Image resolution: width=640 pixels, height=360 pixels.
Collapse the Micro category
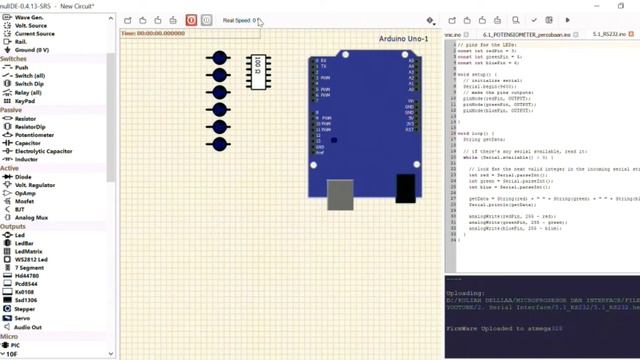point(9,336)
